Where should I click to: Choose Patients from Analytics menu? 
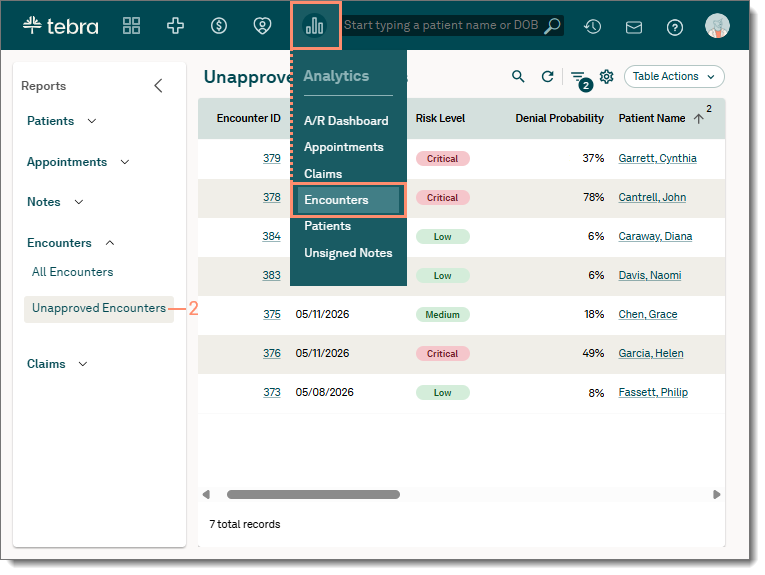pyautogui.click(x=327, y=226)
